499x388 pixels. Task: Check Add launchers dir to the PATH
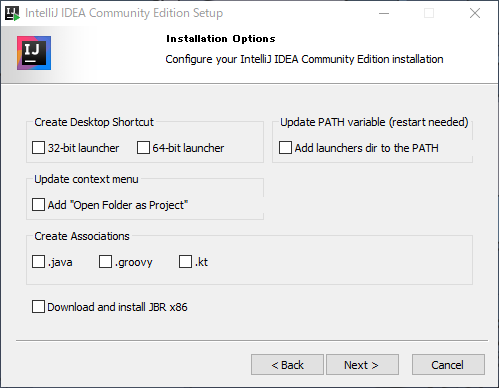click(285, 148)
